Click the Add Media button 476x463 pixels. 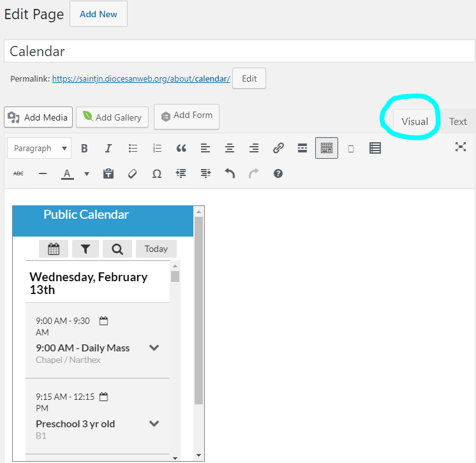click(x=38, y=117)
